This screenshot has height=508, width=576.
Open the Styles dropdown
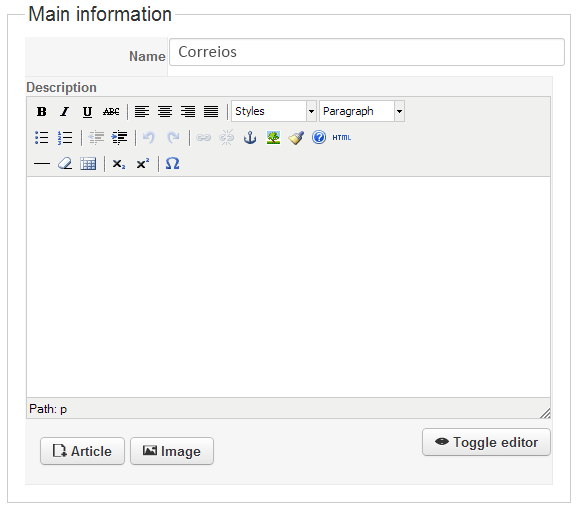(274, 111)
